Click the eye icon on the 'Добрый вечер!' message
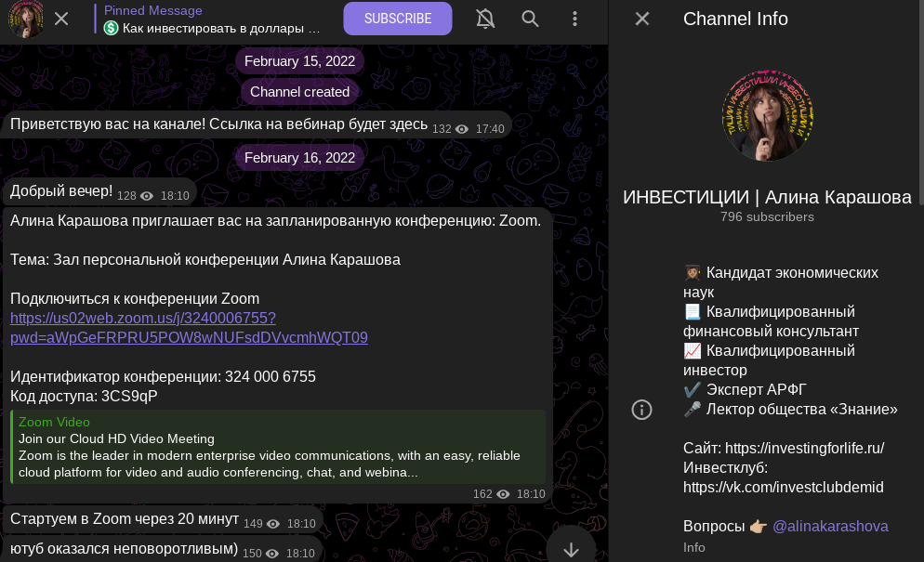The image size is (924, 562). (147, 196)
